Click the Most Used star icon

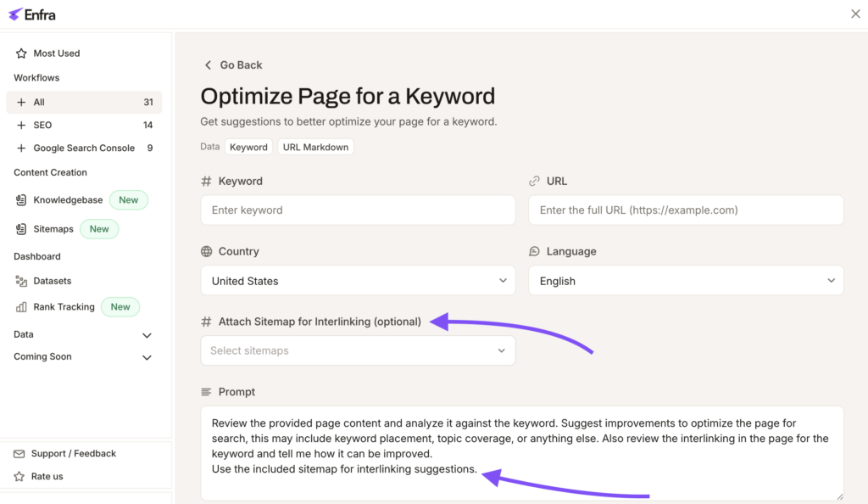21,53
